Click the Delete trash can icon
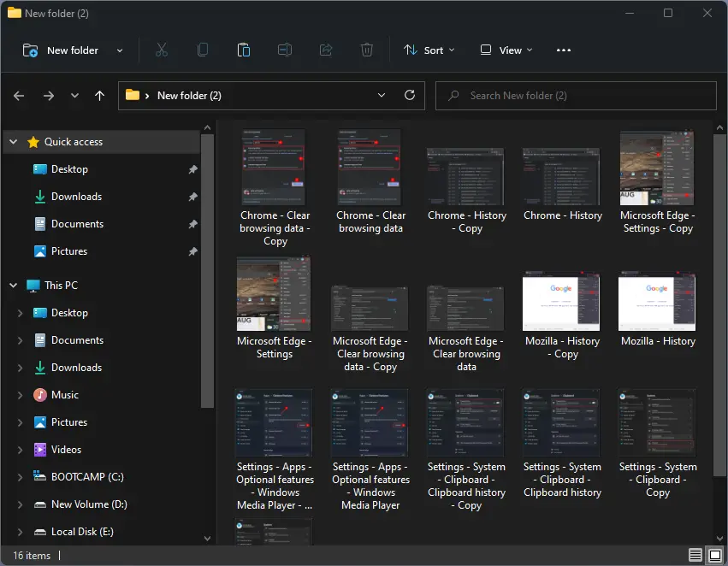The image size is (728, 566). tap(367, 50)
